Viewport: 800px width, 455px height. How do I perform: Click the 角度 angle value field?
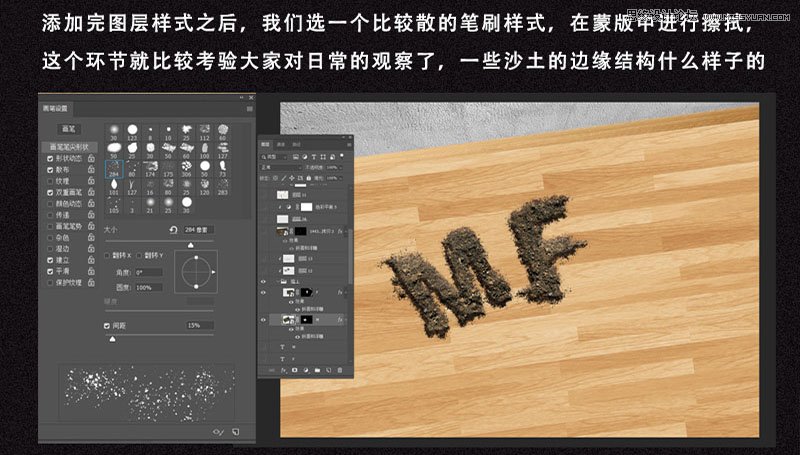tap(148, 273)
